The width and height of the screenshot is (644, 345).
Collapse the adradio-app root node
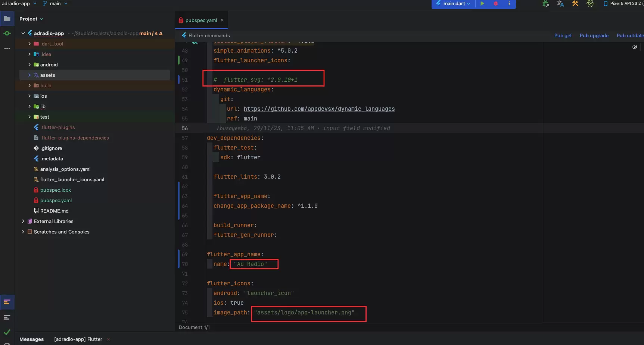(23, 33)
